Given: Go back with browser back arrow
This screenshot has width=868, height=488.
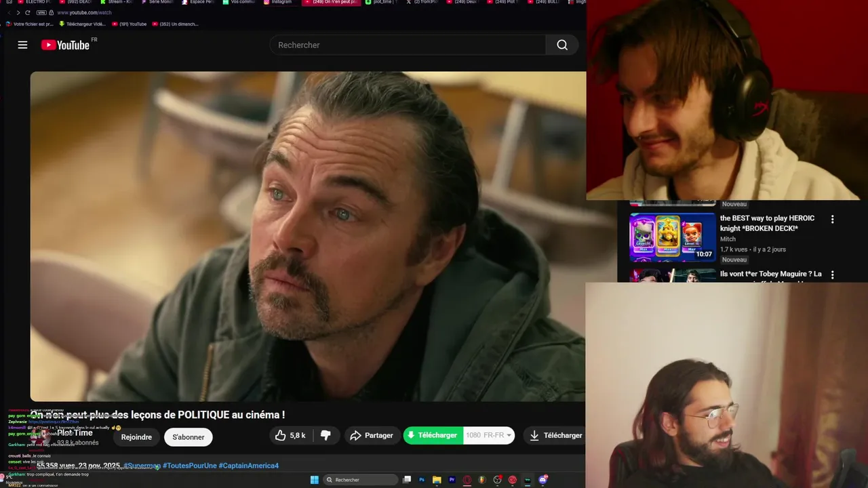Looking at the screenshot, I should [x=9, y=13].
